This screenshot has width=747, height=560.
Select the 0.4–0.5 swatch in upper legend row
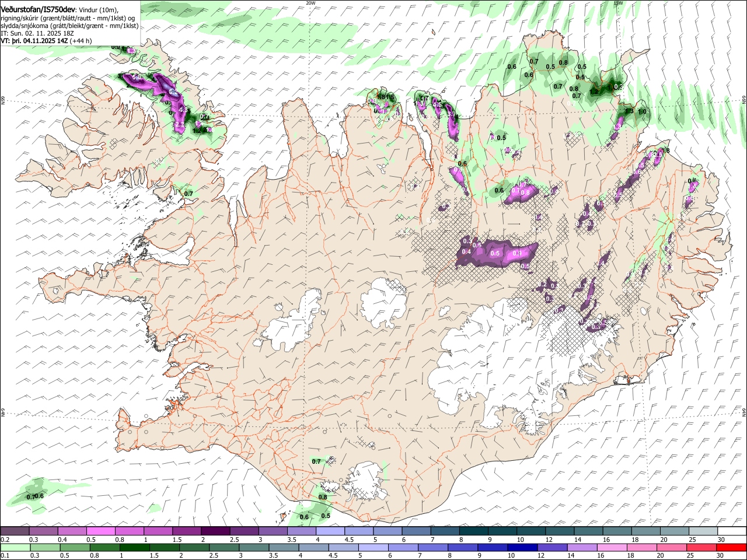coord(72,531)
